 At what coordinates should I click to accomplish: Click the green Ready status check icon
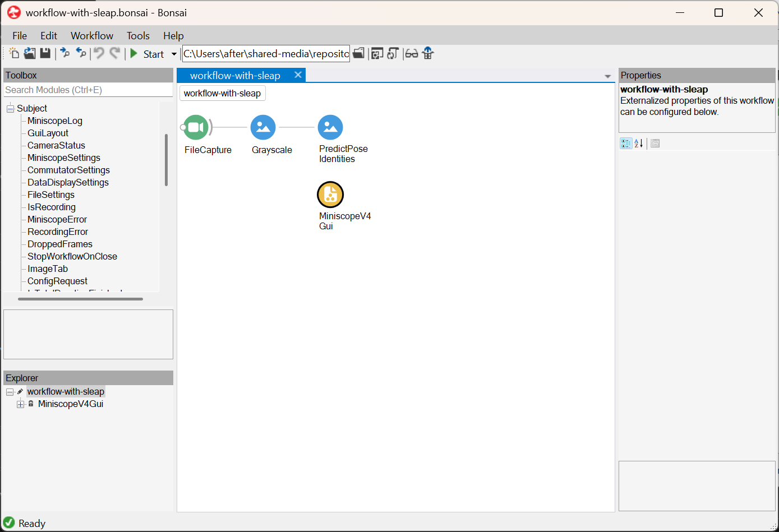coord(9,522)
